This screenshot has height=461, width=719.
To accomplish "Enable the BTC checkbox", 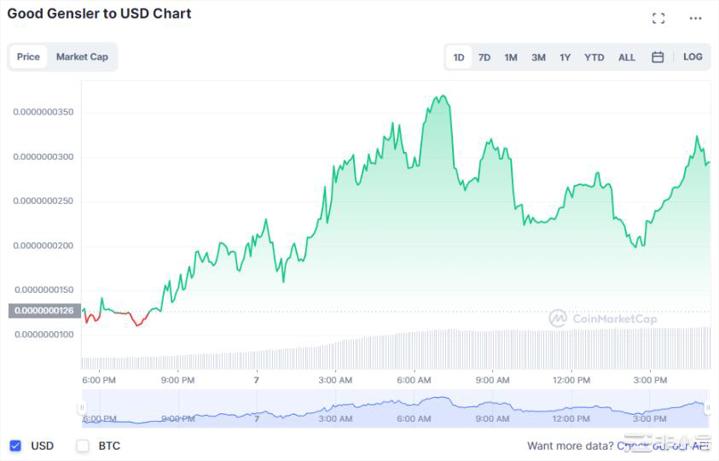I will (83, 445).
